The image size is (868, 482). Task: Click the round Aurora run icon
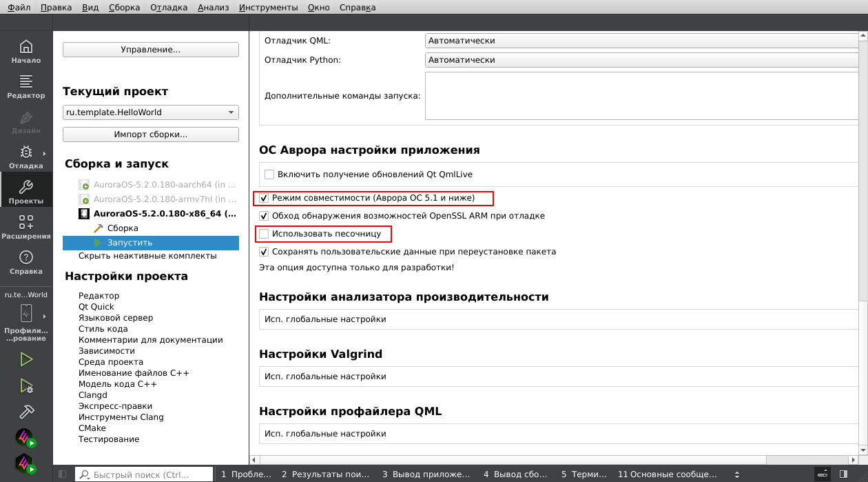(26, 438)
